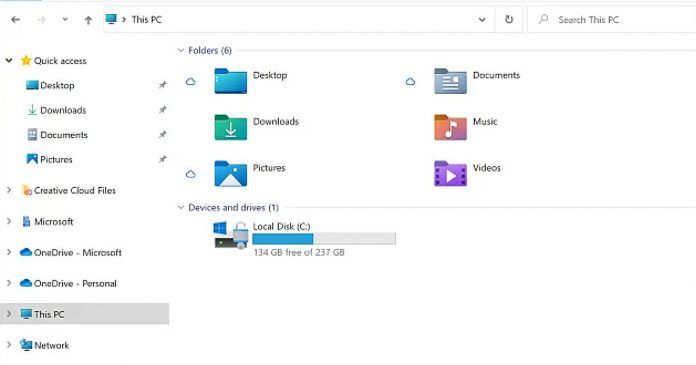
Task: Click the pin icon beside sidebar Downloads
Action: point(163,109)
